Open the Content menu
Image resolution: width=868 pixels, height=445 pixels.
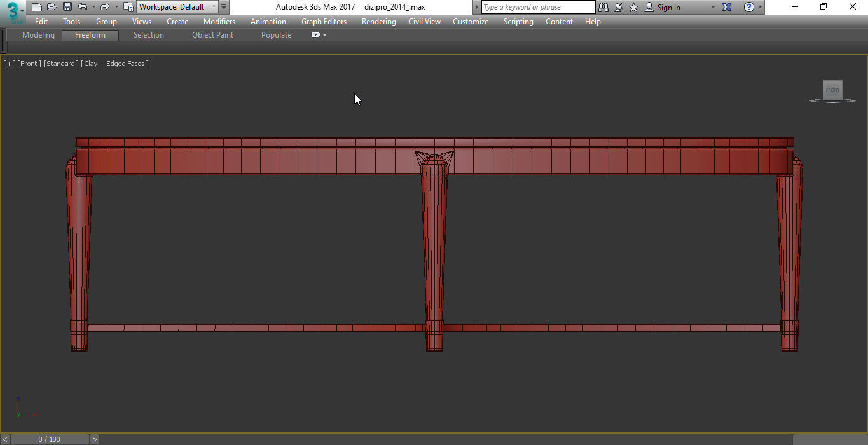pyautogui.click(x=559, y=22)
